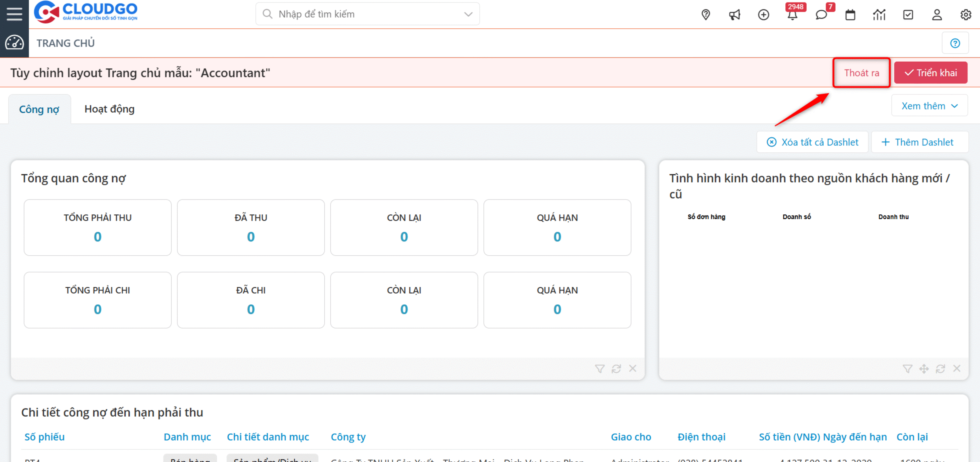Click Xóa tất cả Dashlet
Screen dimensions: 980x462
(x=813, y=142)
